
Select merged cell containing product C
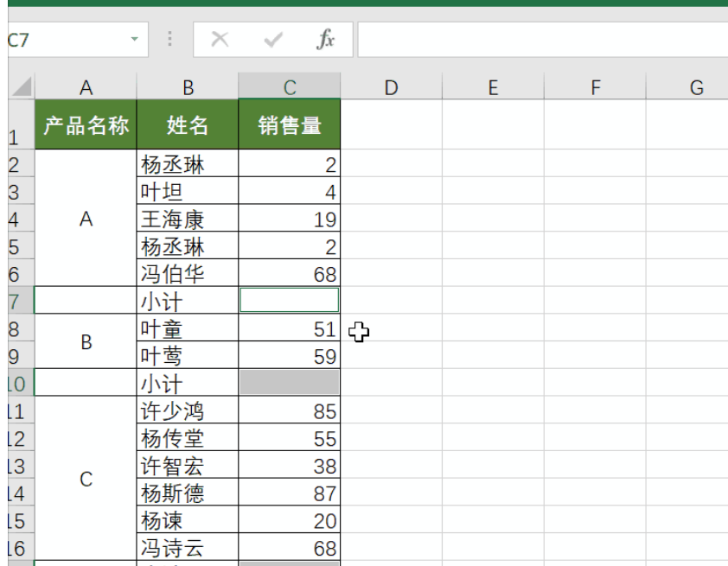point(86,479)
